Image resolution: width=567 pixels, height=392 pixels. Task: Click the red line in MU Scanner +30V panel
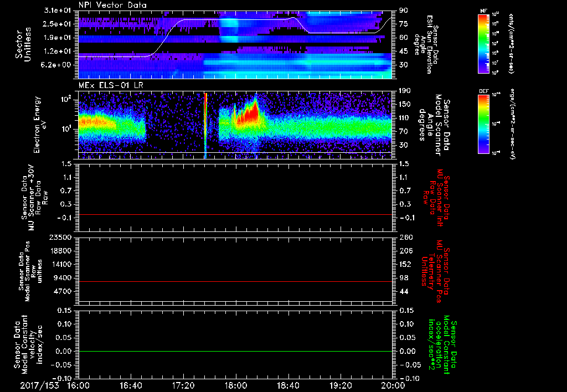(x=235, y=214)
